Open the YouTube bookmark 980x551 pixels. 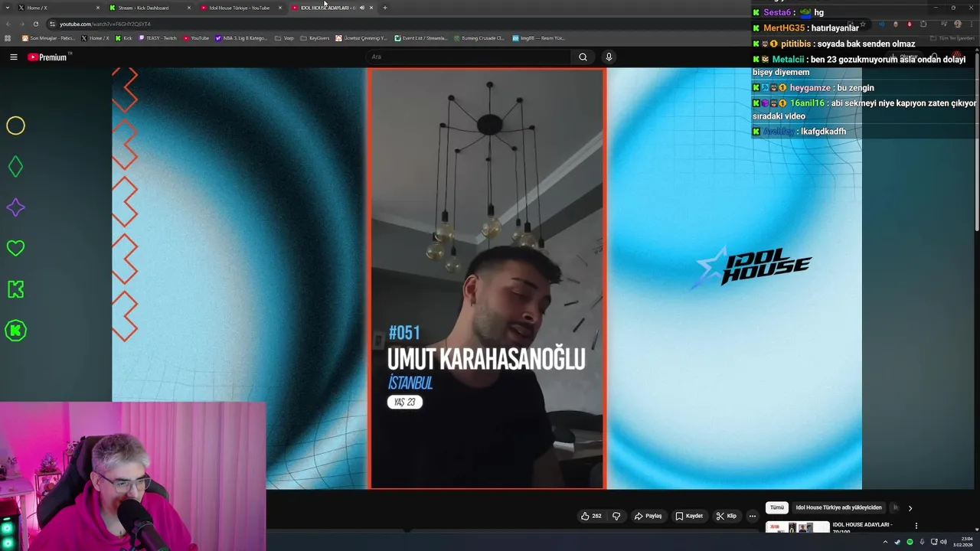click(x=196, y=38)
